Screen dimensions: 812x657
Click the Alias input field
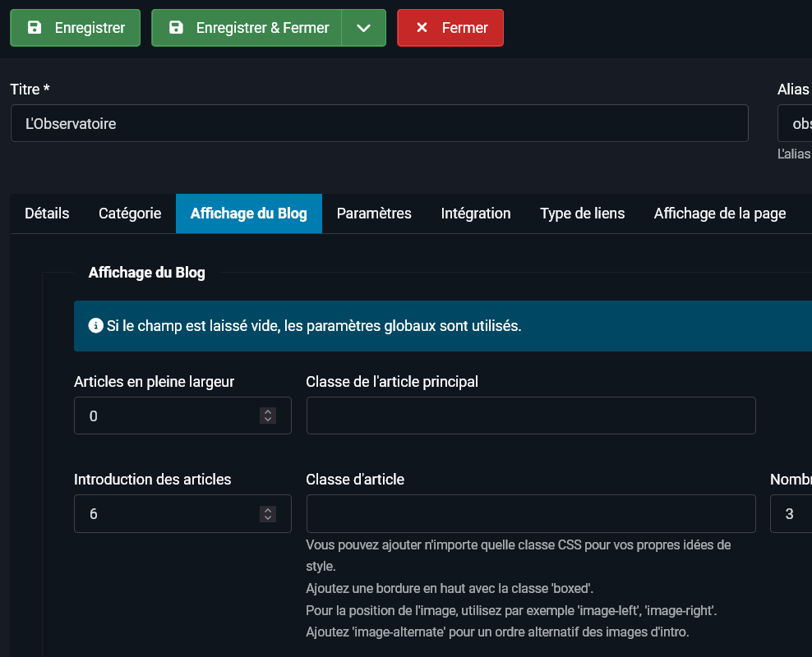(x=796, y=124)
